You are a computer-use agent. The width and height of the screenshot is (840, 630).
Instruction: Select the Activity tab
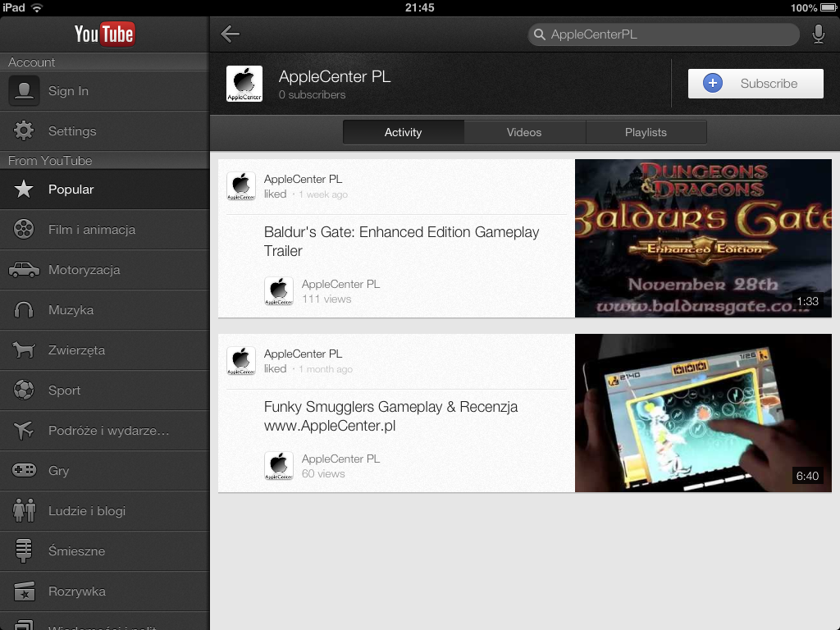[x=403, y=132]
